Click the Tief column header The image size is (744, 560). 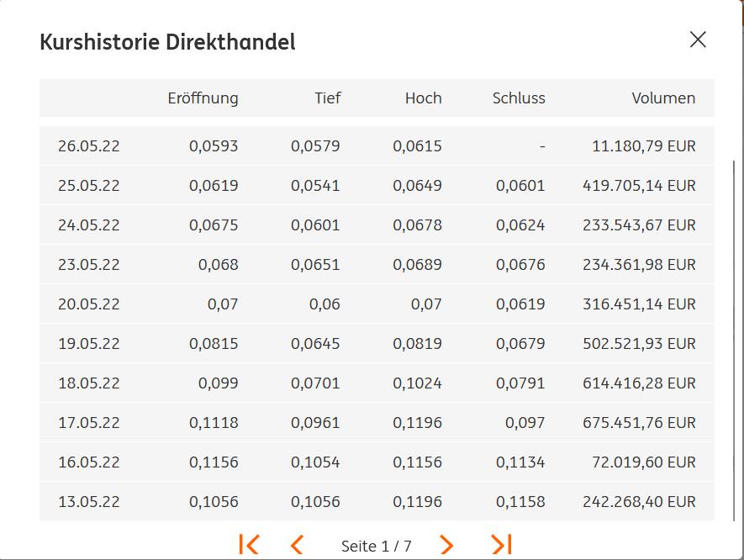pyautogui.click(x=327, y=98)
